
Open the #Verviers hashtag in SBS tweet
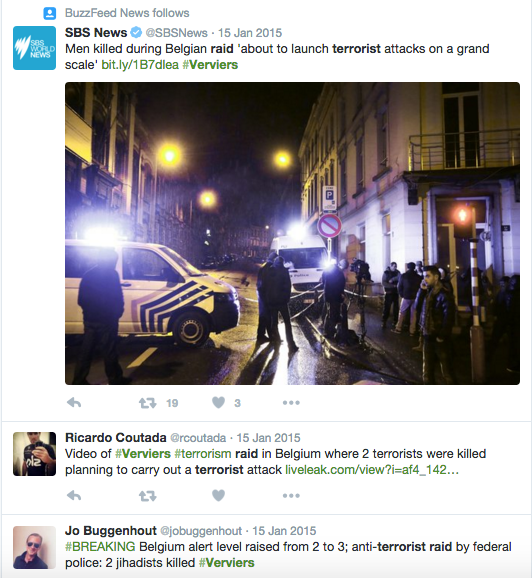210,65
